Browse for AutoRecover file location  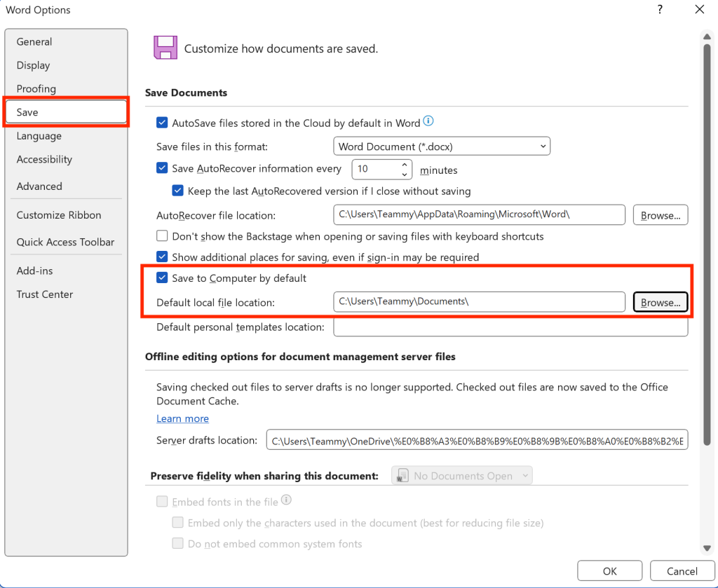pos(661,215)
